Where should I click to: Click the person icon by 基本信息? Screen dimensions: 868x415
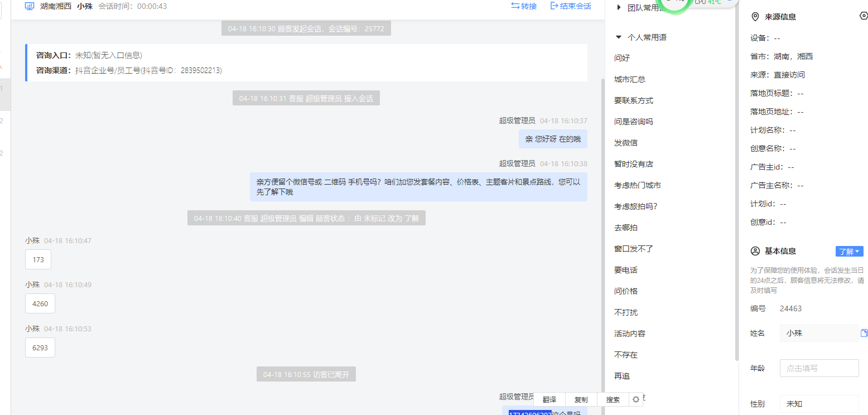pyautogui.click(x=755, y=251)
